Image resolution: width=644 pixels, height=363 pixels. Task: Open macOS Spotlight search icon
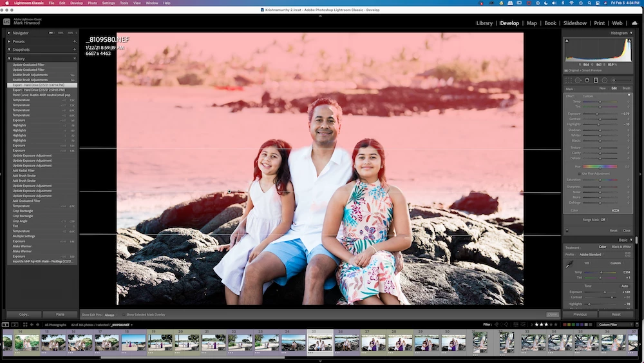[x=589, y=3]
